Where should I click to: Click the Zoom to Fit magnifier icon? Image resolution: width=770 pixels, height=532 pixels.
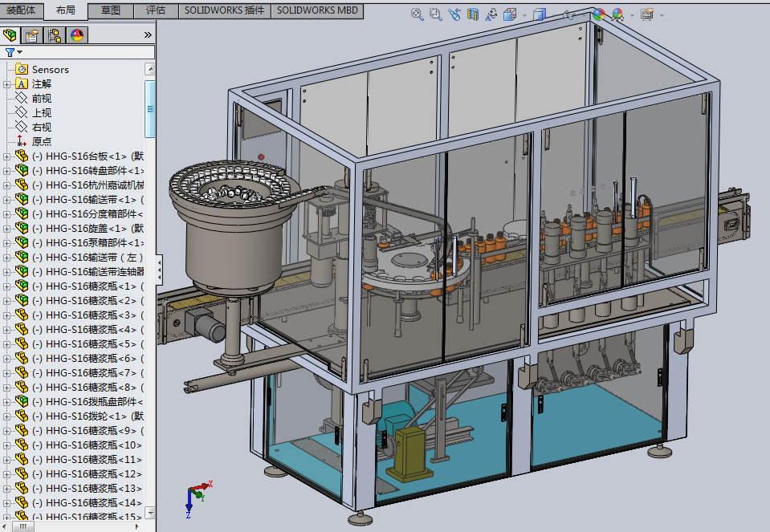(417, 14)
